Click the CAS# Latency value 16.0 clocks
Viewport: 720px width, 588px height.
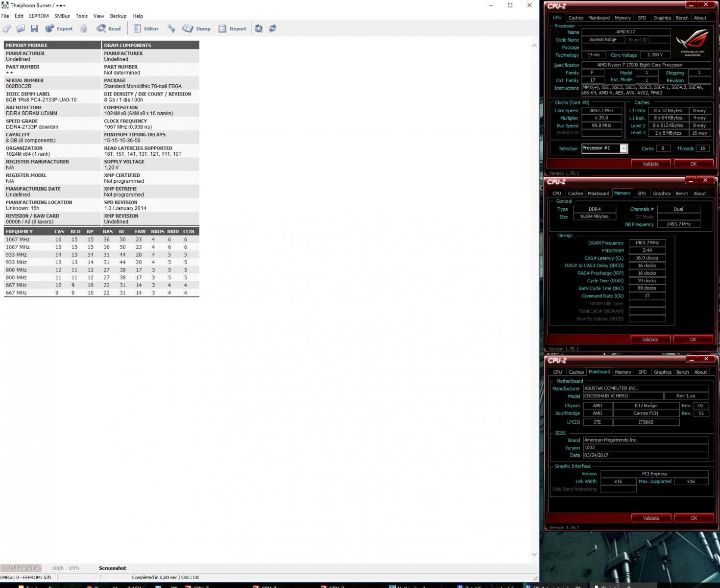point(647,258)
